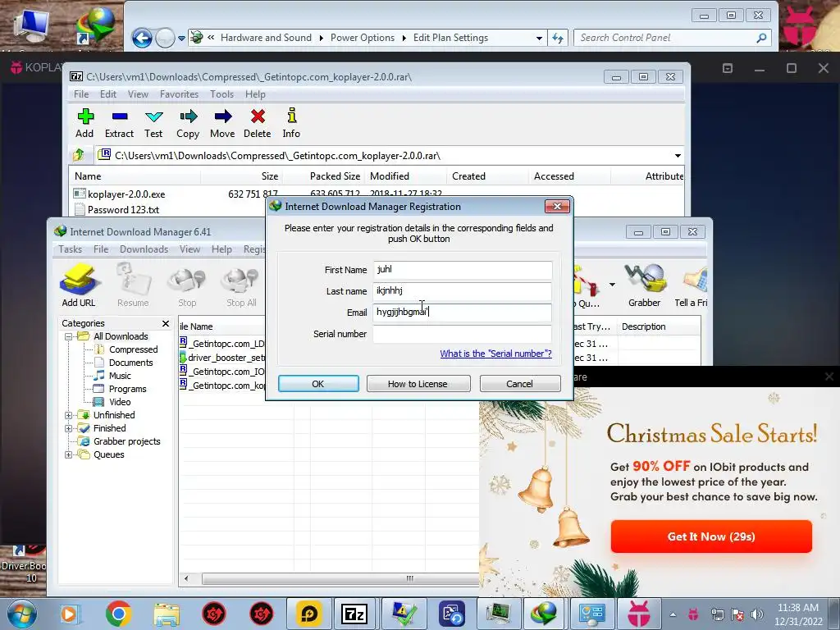Open the 7-Zip path dropdown
The width and height of the screenshot is (840, 630).
[x=678, y=155]
